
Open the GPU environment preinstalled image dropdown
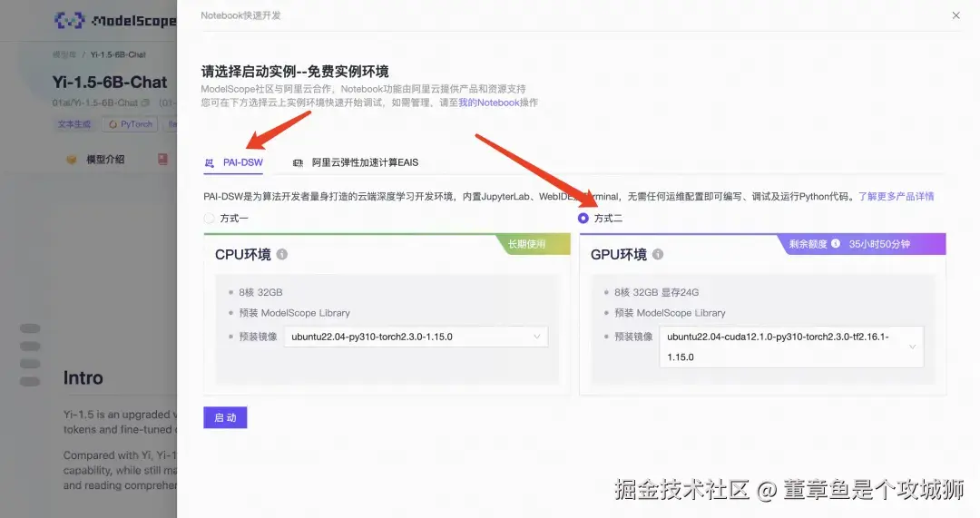pos(791,347)
